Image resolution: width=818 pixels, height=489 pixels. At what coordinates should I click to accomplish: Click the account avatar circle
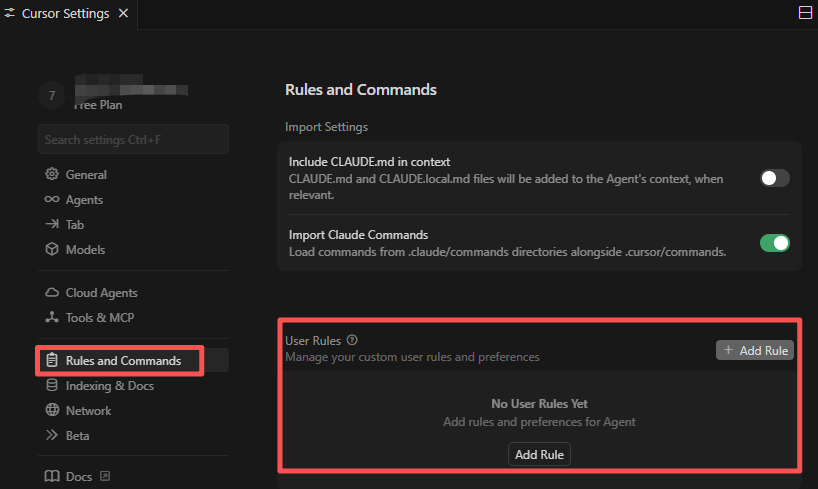(52, 95)
